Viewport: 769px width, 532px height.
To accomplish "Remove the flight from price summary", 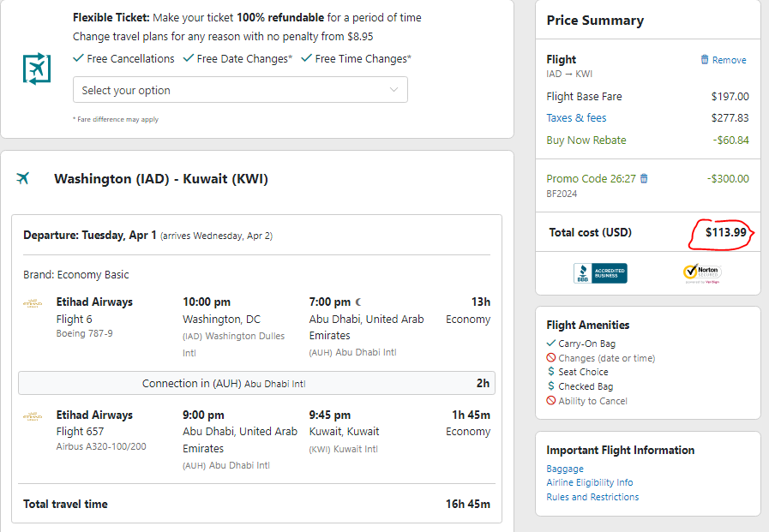I will [x=724, y=60].
